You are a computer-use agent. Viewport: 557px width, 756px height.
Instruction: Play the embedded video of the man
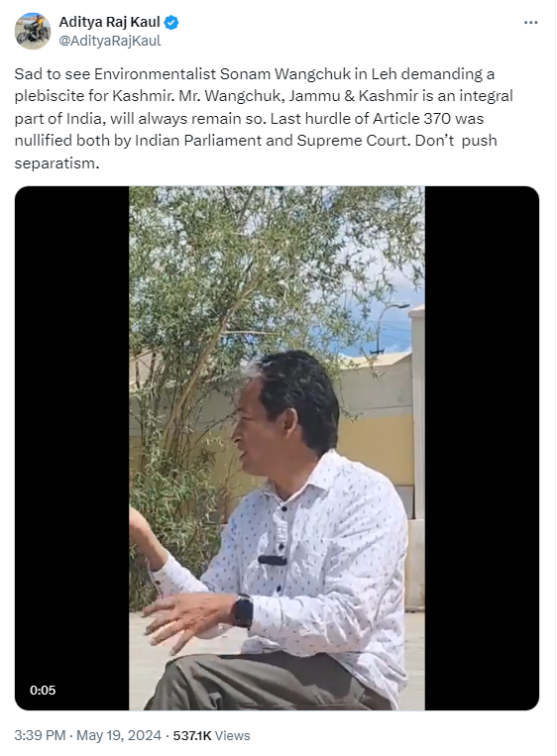click(x=277, y=448)
